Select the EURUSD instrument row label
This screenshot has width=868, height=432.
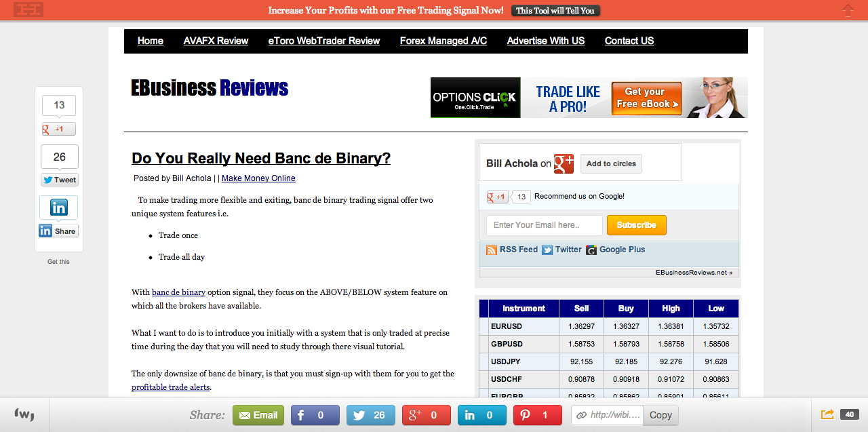(507, 327)
